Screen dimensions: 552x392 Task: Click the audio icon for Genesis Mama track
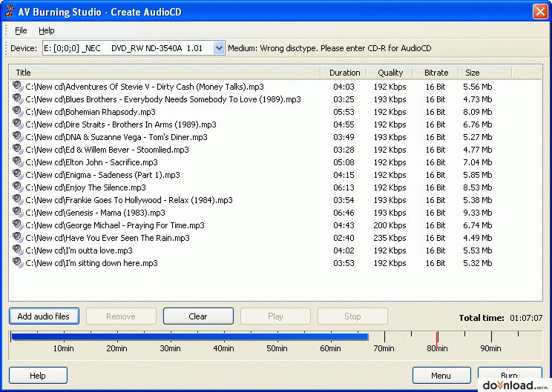[17, 213]
